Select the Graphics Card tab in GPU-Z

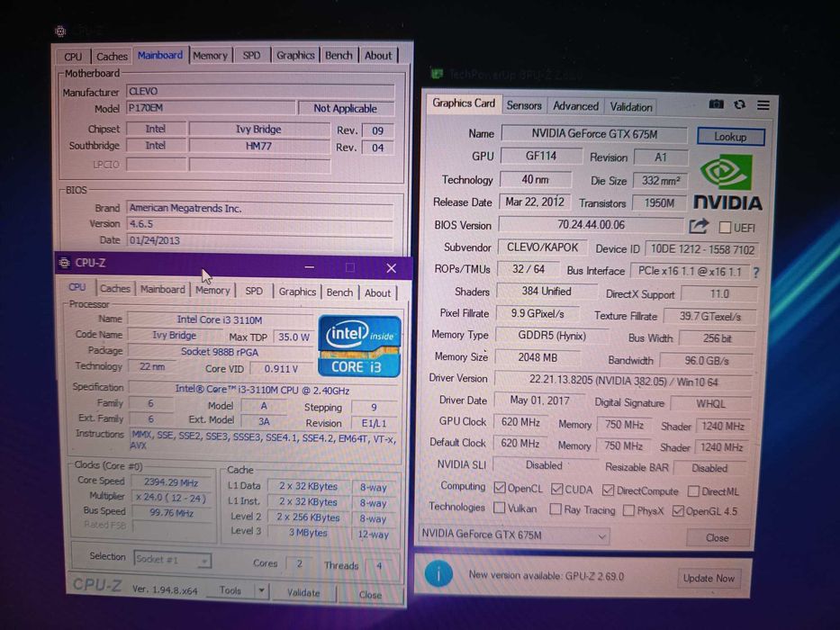464,103
